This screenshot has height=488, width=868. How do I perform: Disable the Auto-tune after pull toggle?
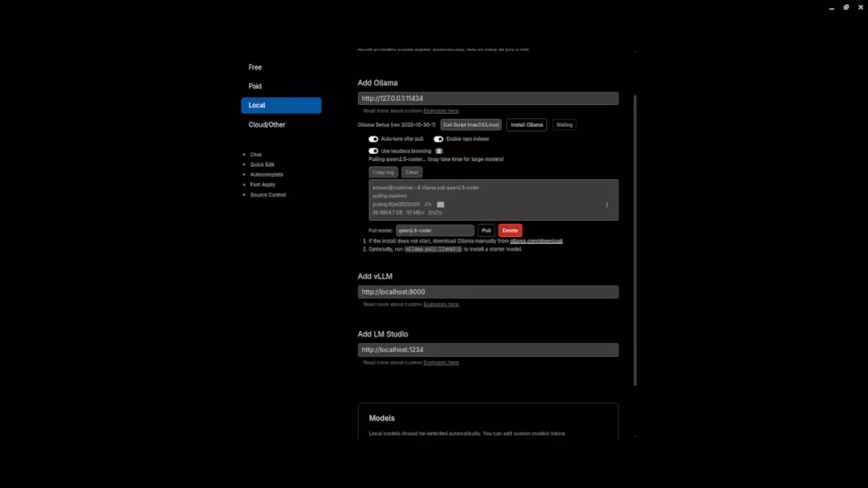point(374,138)
